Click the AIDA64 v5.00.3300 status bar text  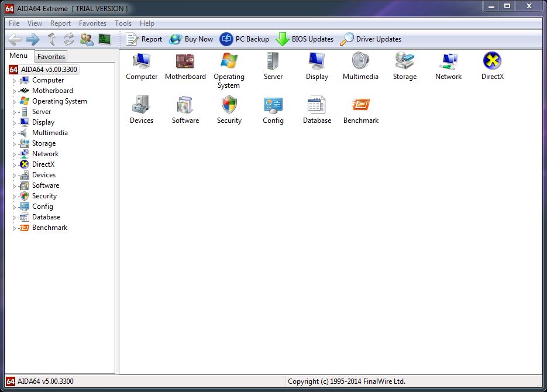[x=46, y=381]
